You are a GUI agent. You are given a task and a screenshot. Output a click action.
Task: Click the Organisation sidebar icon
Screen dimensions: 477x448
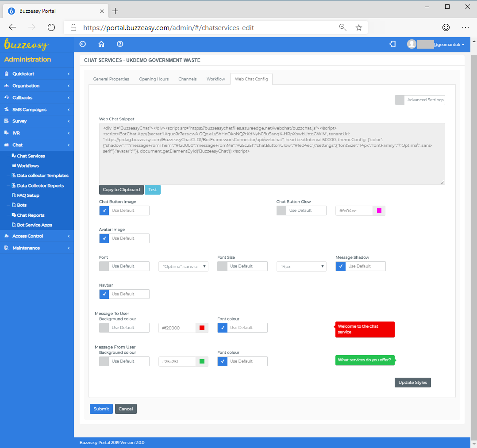6,86
